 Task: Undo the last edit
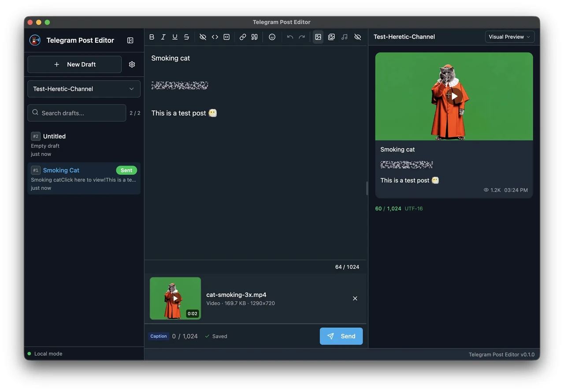click(x=290, y=37)
